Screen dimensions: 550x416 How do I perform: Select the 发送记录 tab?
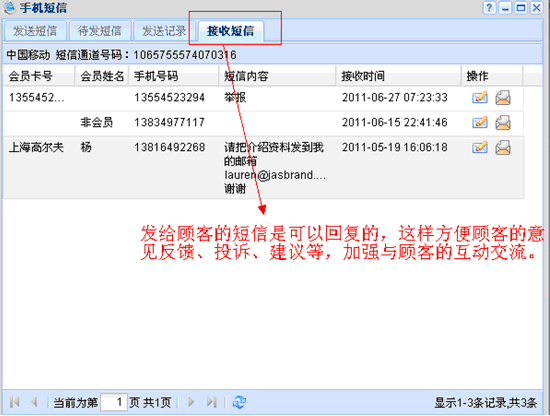(164, 31)
